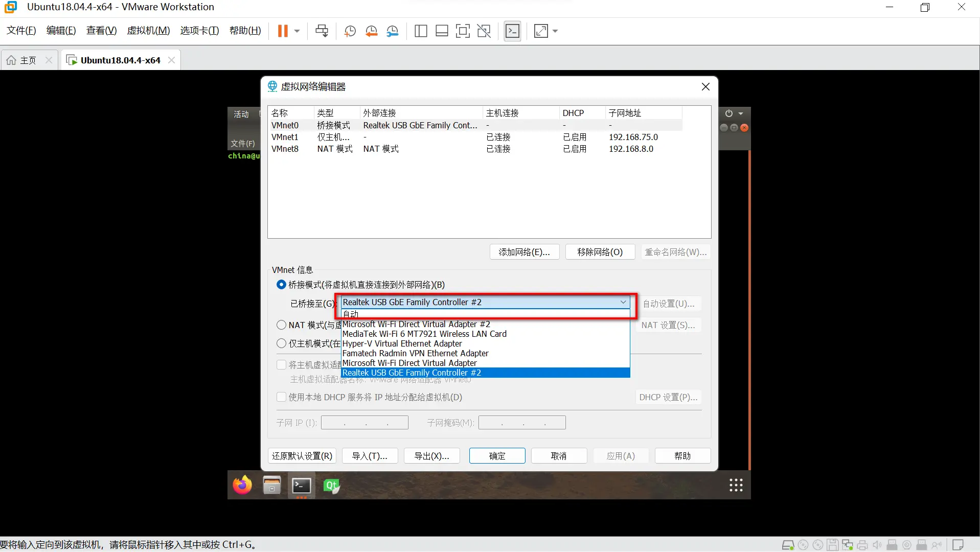Click the printer device status icon
This screenshot has width=980, height=552.
click(x=862, y=545)
